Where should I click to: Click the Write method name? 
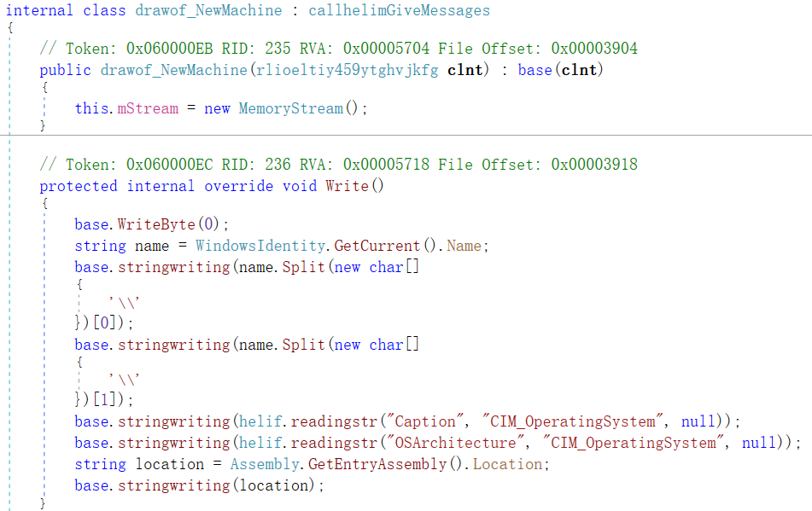[347, 186]
